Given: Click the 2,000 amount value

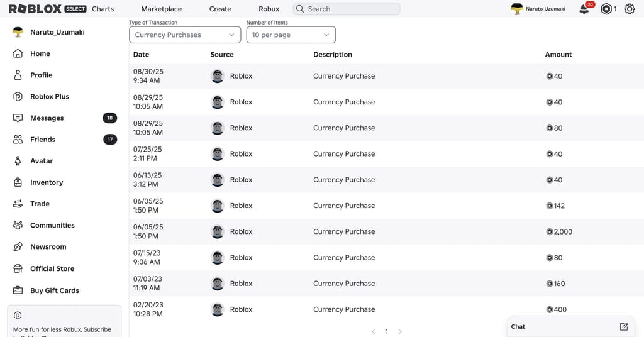Looking at the screenshot, I should [563, 231].
